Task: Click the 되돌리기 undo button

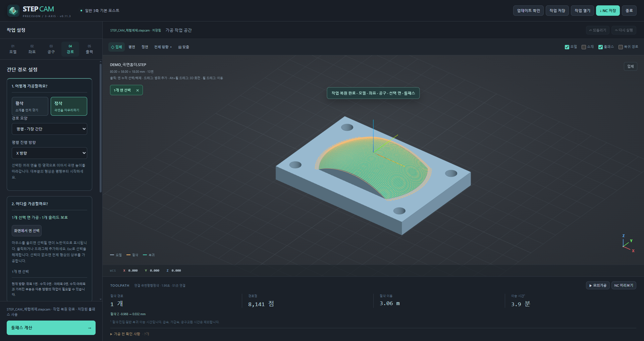Action: 598,30
